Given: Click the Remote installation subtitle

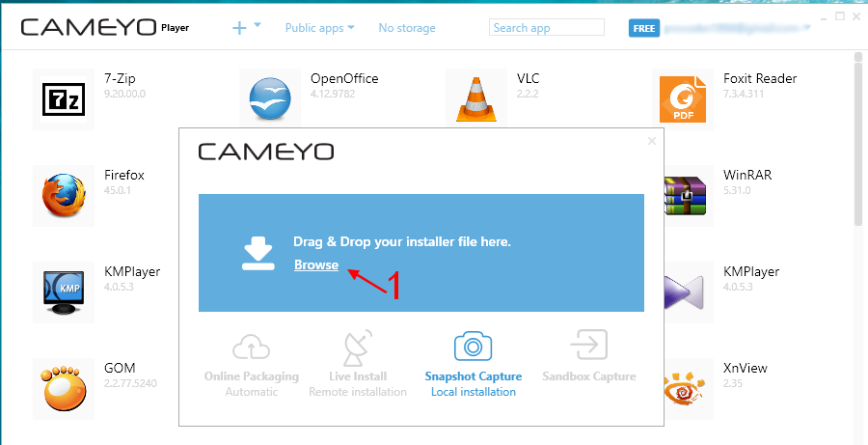Looking at the screenshot, I should [358, 392].
